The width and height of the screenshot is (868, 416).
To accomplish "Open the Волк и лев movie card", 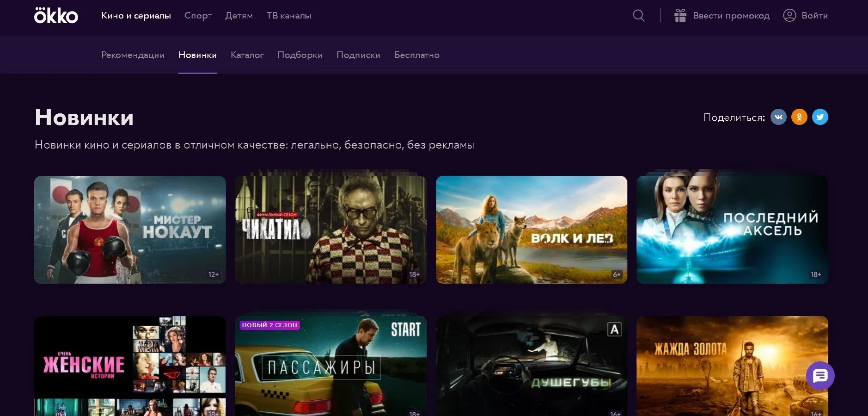I will pyautogui.click(x=532, y=230).
